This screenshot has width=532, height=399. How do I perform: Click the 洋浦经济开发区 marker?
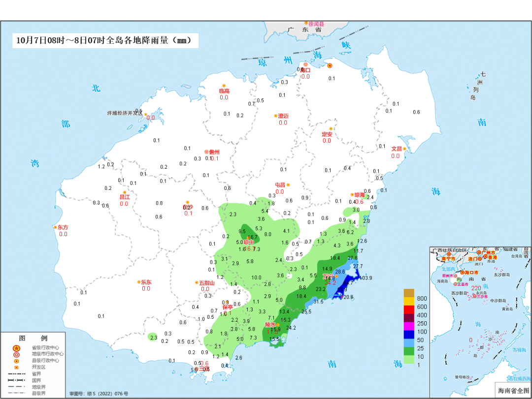point(145,115)
